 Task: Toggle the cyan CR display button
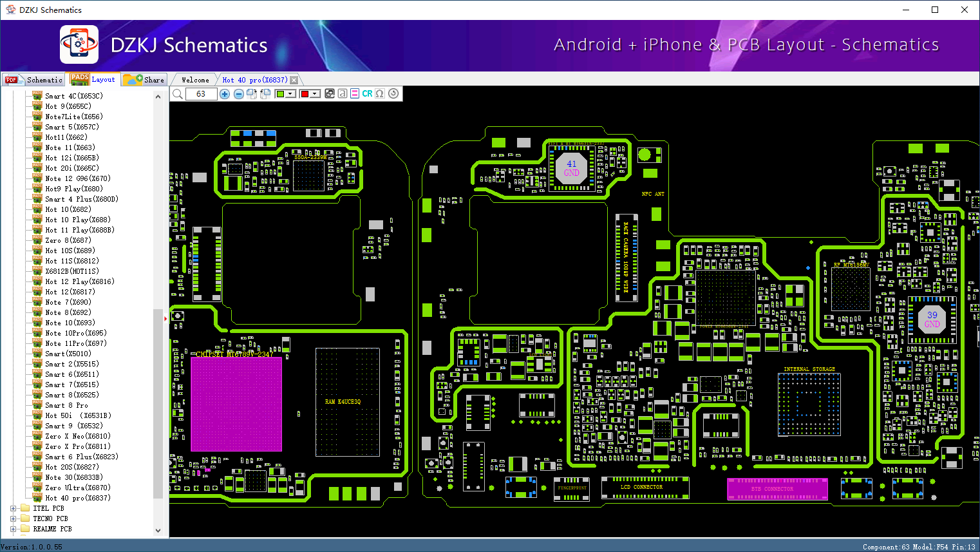(x=367, y=93)
